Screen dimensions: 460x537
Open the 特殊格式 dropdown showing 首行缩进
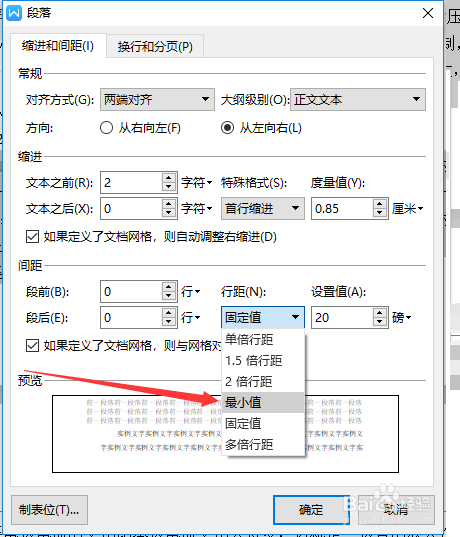[263, 209]
